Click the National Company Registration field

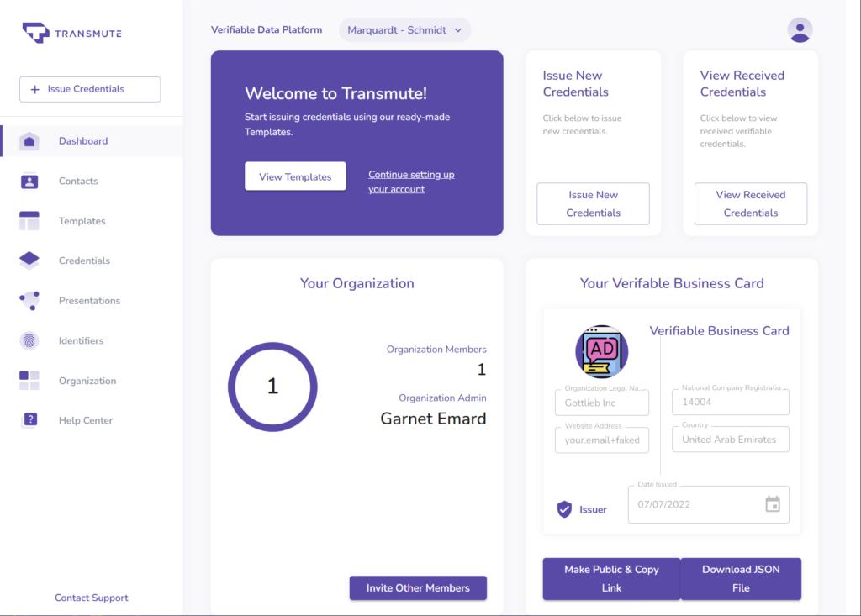click(x=731, y=402)
